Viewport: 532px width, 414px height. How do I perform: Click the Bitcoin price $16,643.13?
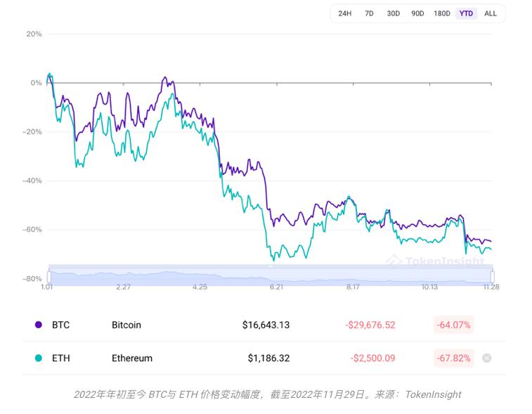(266, 325)
